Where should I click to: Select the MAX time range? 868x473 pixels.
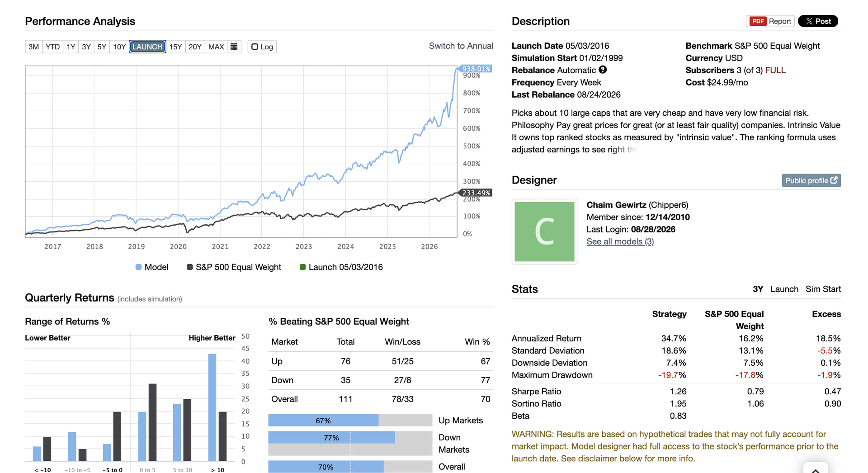(216, 47)
